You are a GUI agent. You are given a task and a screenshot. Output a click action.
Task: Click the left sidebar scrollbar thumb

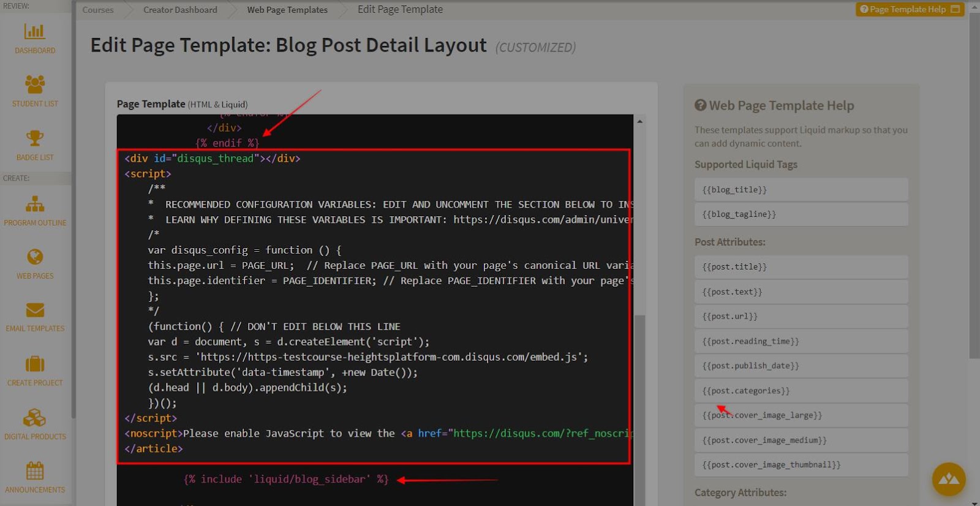(x=73, y=208)
